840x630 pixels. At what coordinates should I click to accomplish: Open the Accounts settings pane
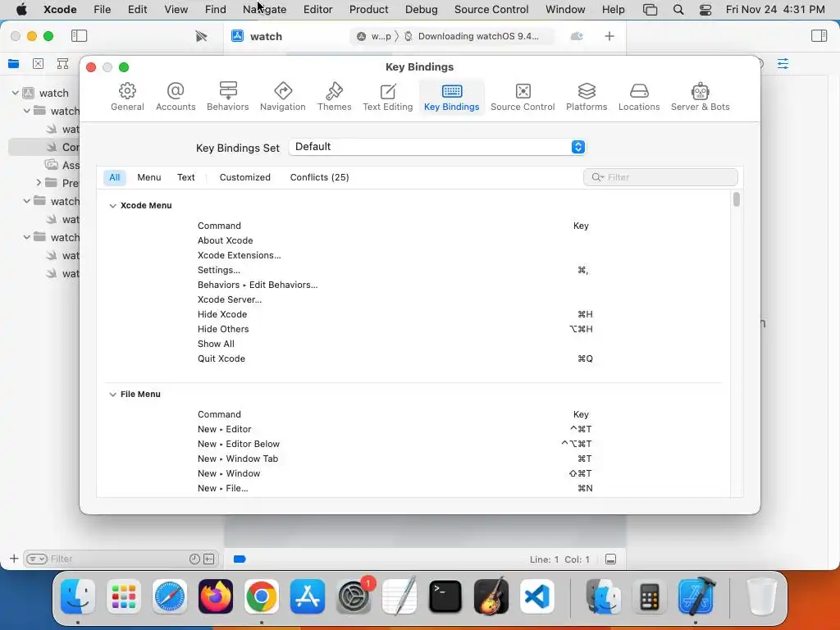tap(176, 97)
